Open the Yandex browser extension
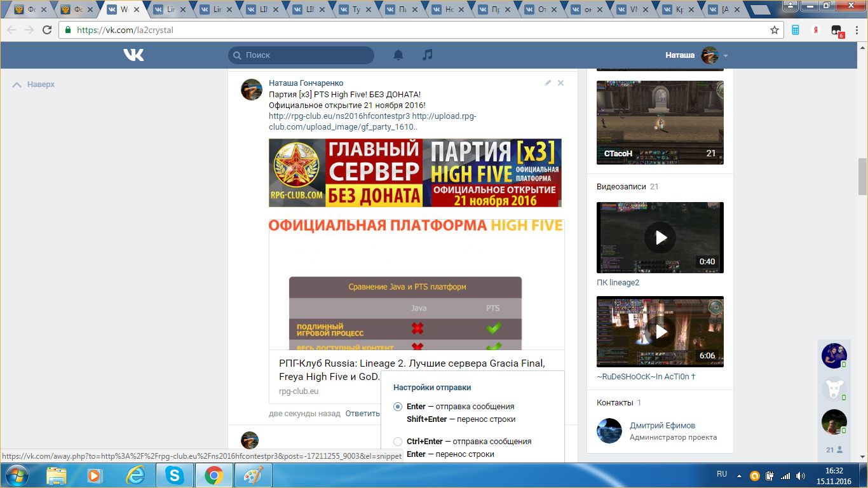Viewport: 868px width, 488px height. 817,30
